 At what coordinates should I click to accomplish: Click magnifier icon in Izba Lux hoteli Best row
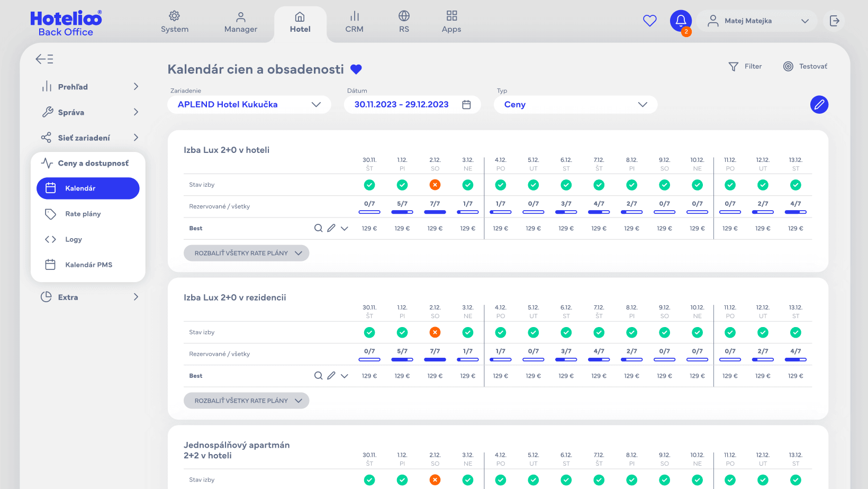point(318,228)
